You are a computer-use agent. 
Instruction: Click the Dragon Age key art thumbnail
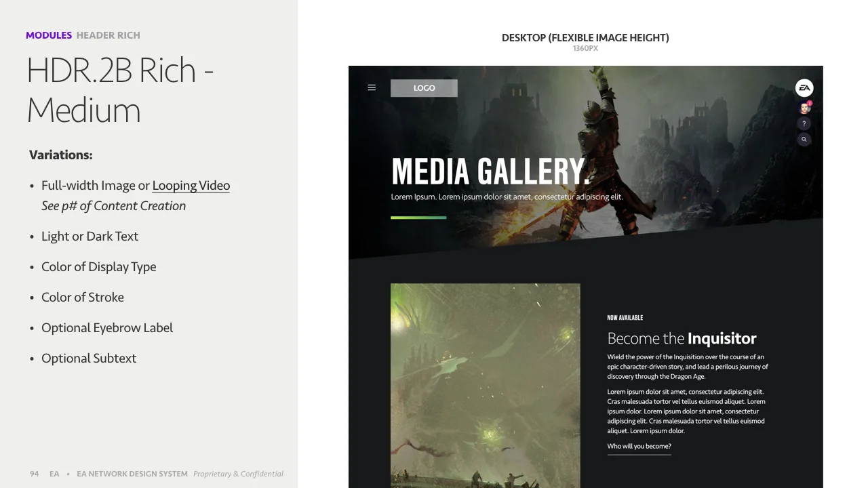coord(485,386)
